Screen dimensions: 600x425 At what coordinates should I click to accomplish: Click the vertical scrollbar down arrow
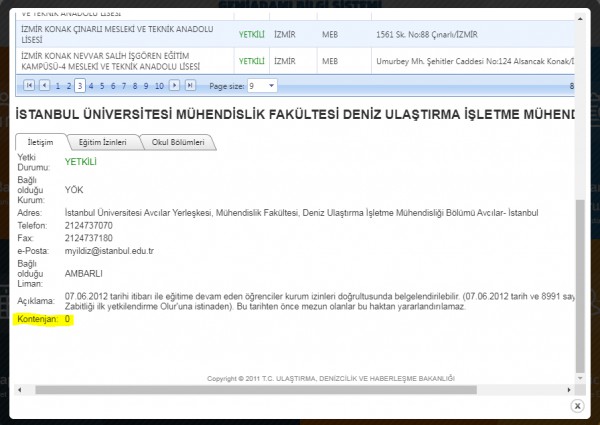click(580, 378)
